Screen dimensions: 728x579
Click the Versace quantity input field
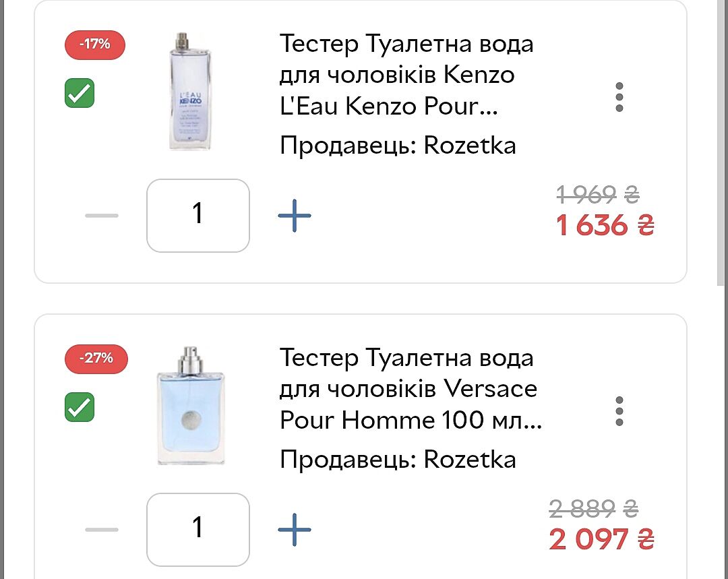(198, 529)
